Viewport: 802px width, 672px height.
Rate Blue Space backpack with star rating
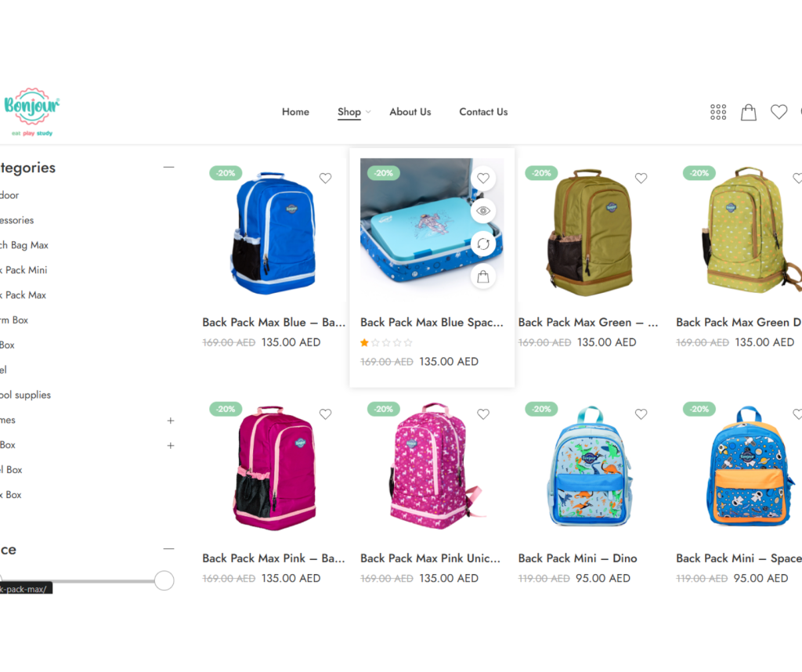pos(386,342)
